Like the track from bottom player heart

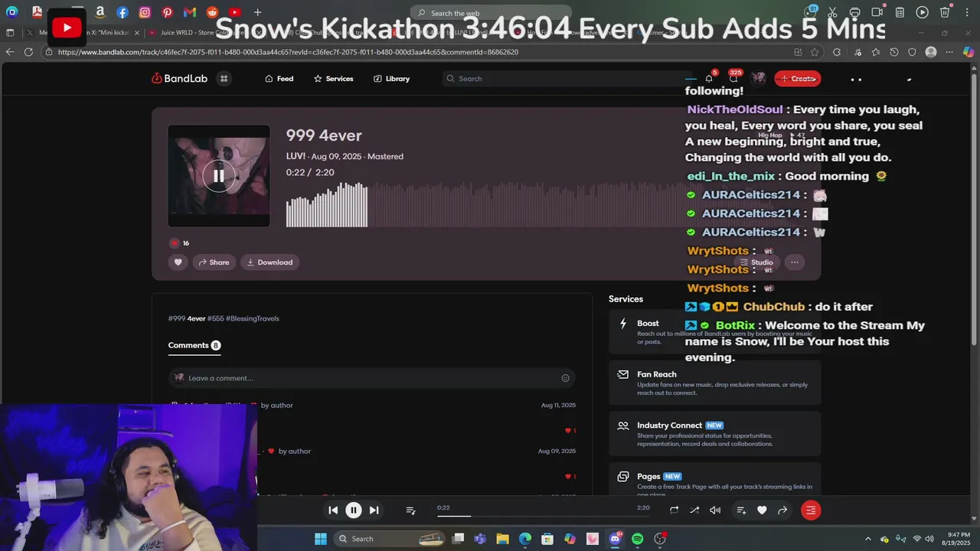(x=762, y=510)
